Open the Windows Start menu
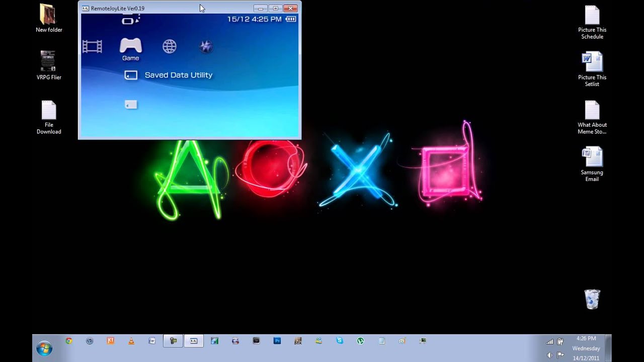 44,348
